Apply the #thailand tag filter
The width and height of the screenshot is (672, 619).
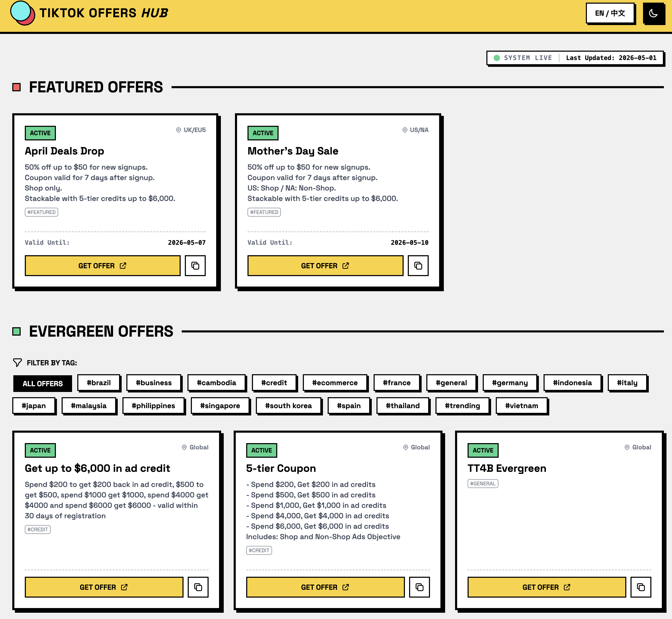pyautogui.click(x=403, y=406)
